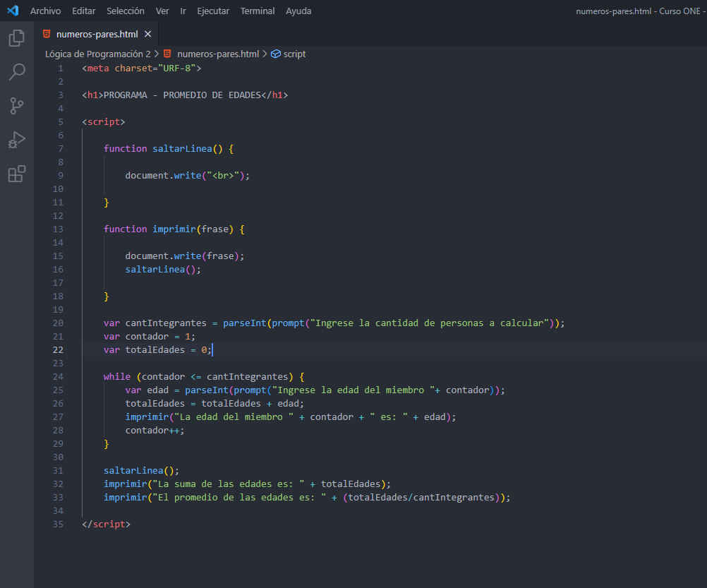Click the closing '</script>' tag
Viewport: 707px width, 588px height.
[x=107, y=524]
